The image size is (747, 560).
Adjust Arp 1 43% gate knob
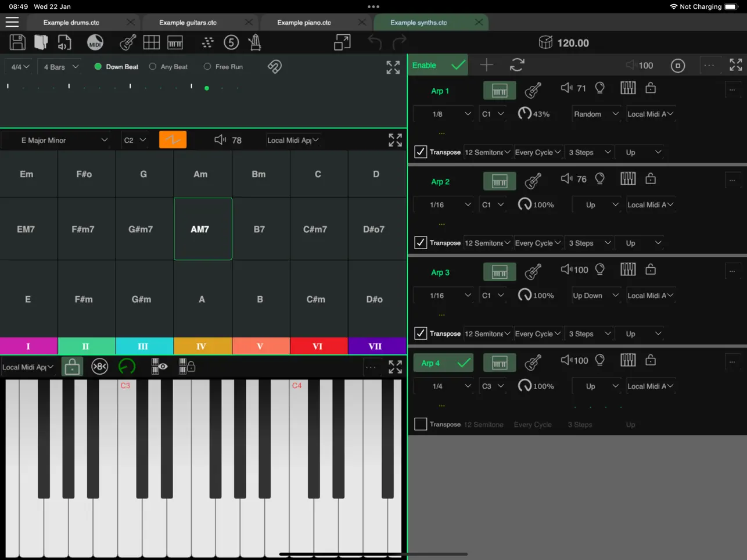pos(525,113)
